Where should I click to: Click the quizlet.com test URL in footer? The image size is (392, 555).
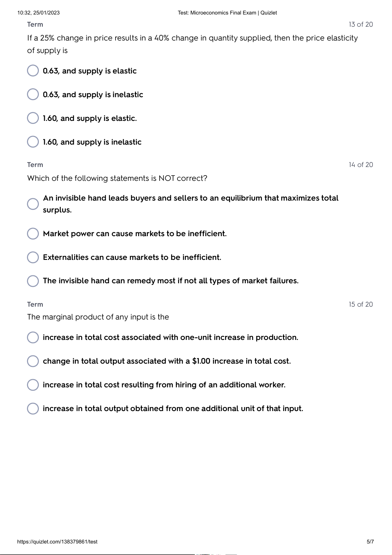coord(57,542)
